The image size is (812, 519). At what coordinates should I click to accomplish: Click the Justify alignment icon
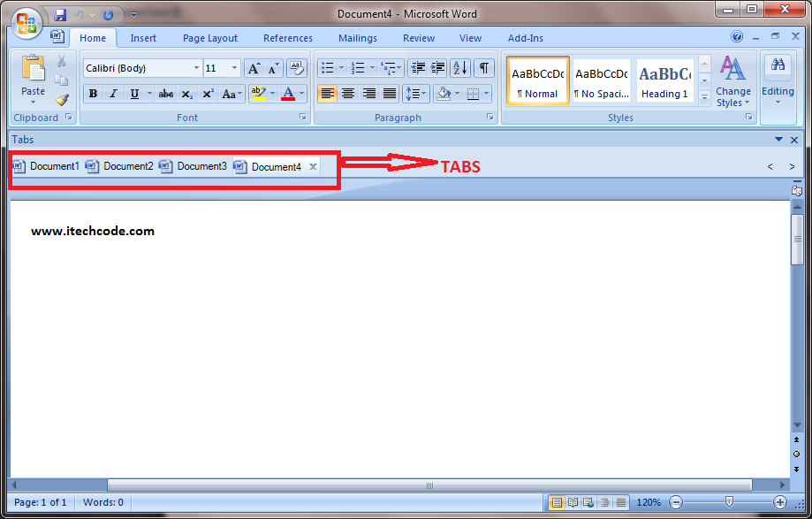click(390, 94)
